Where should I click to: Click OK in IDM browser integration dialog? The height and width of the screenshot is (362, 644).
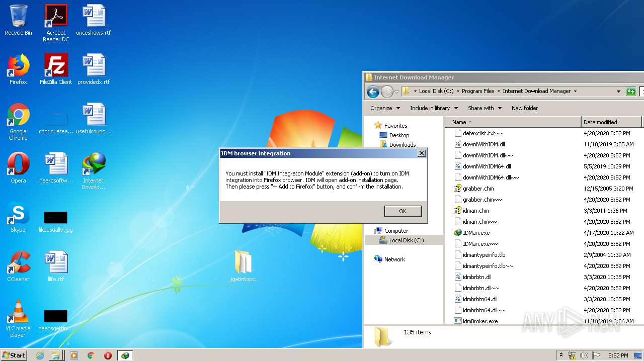(403, 211)
